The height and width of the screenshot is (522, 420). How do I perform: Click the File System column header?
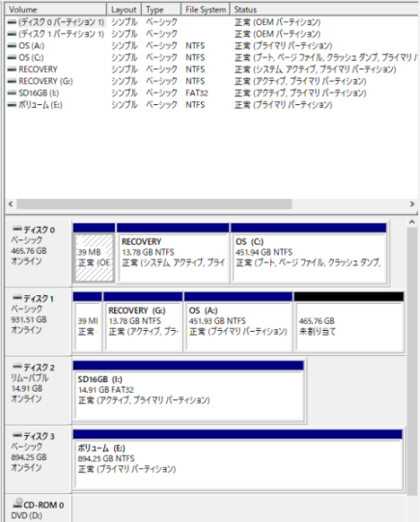pos(205,10)
